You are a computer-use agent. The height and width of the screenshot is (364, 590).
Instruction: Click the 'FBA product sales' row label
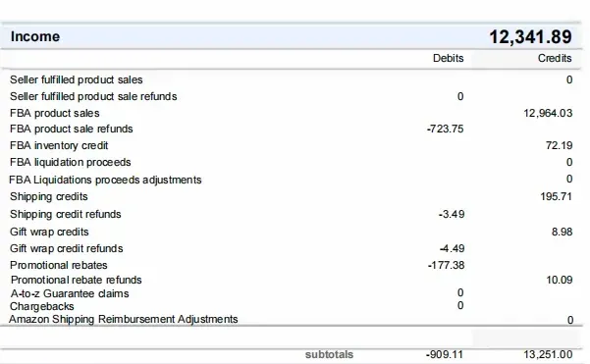tap(55, 113)
